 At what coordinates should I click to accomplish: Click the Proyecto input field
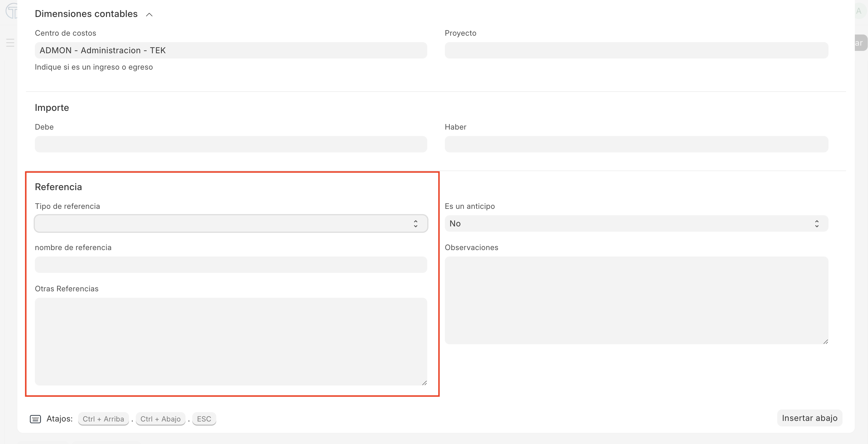pos(636,50)
